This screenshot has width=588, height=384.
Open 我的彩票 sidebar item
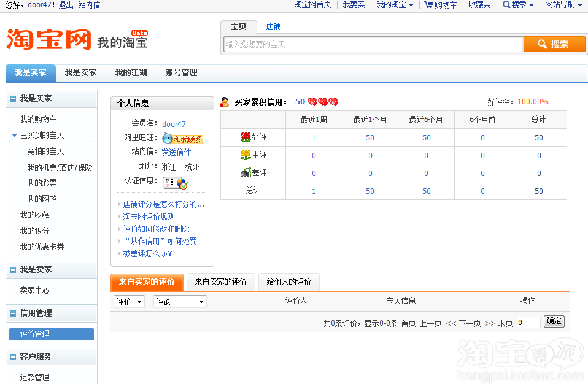point(42,183)
